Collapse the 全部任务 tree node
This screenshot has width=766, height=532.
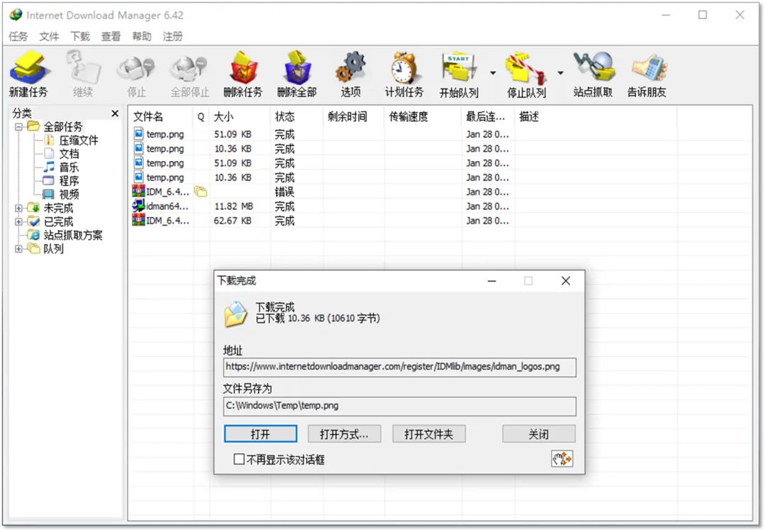tap(18, 127)
